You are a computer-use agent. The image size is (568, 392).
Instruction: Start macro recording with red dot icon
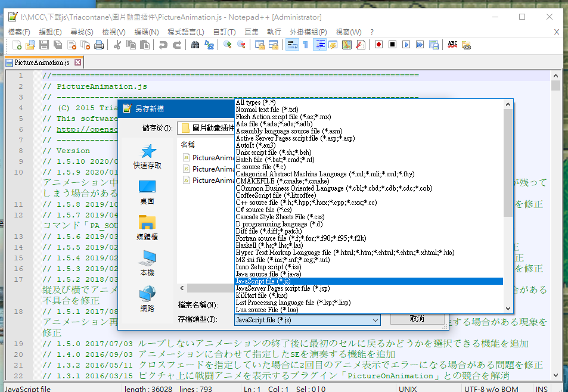click(379, 45)
